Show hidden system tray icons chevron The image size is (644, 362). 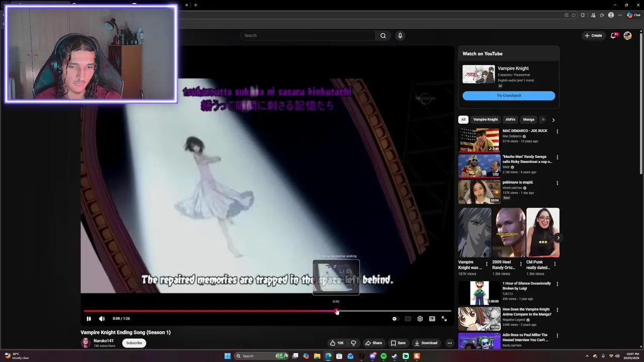point(587,356)
